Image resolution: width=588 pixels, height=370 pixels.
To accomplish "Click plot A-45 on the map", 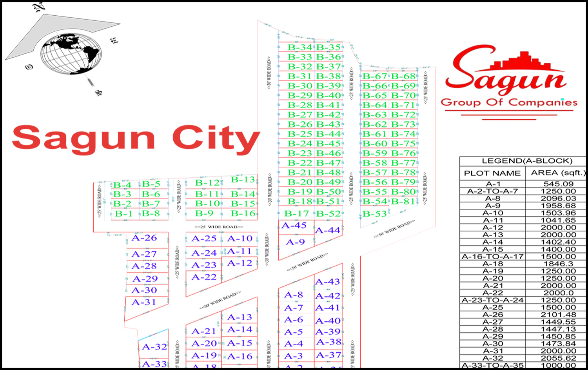I will tap(294, 225).
